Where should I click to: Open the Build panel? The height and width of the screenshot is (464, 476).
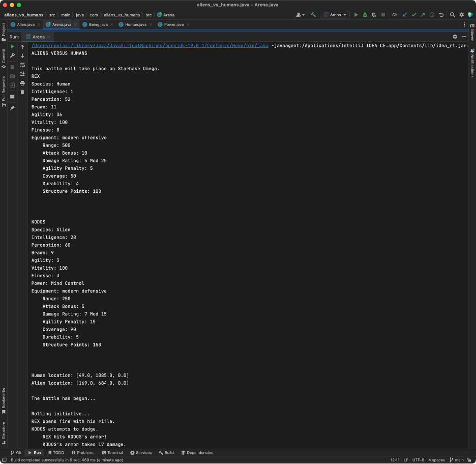point(166,452)
